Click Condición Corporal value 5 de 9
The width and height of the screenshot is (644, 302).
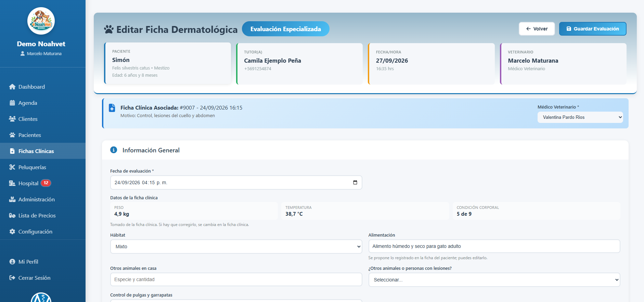464,214
